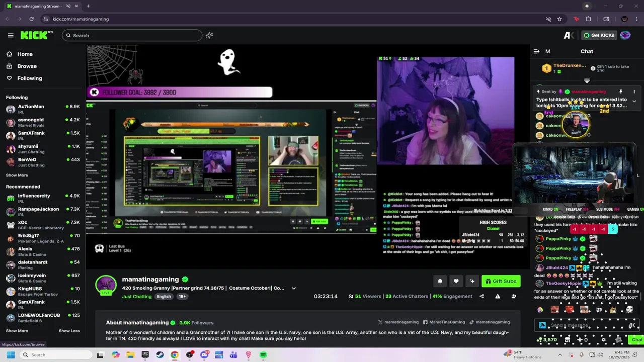This screenshot has height=362, width=644.
Task: Unpin the pinned chat message
Action: pos(621,92)
